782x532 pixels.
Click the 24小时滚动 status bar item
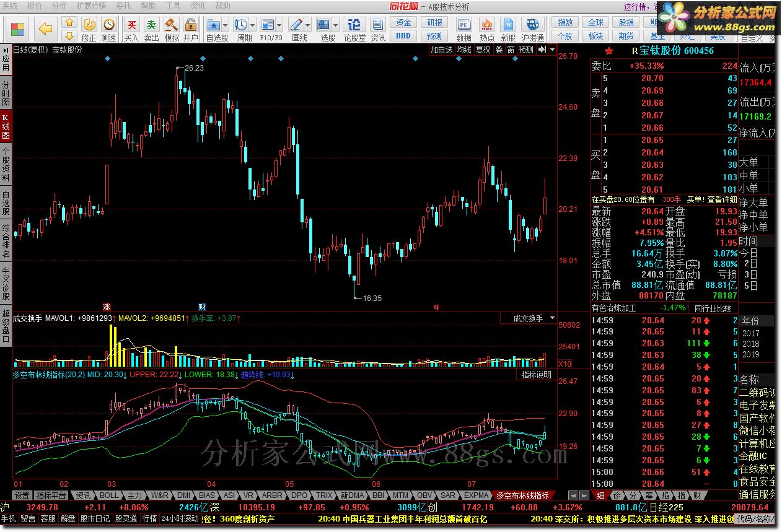(x=180, y=519)
